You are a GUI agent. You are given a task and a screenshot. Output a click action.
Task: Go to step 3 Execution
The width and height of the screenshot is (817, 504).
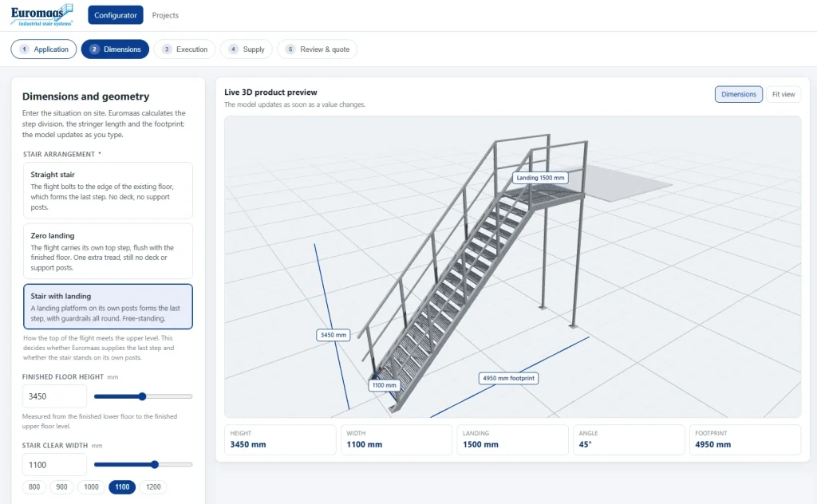(184, 49)
